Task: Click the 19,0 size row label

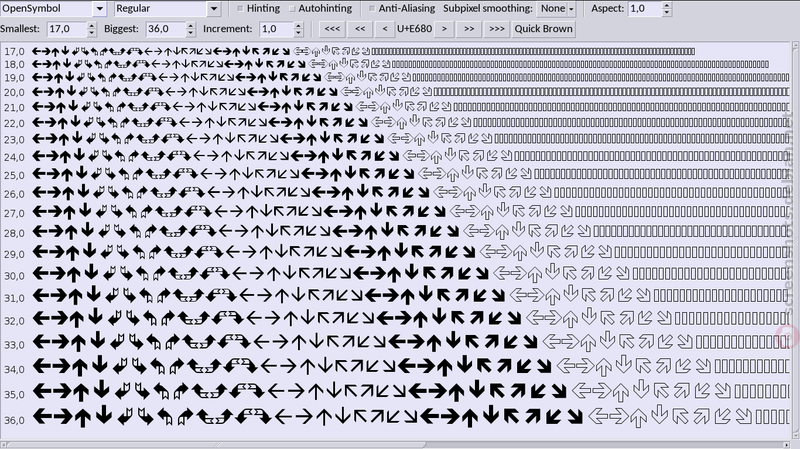Action: point(14,78)
